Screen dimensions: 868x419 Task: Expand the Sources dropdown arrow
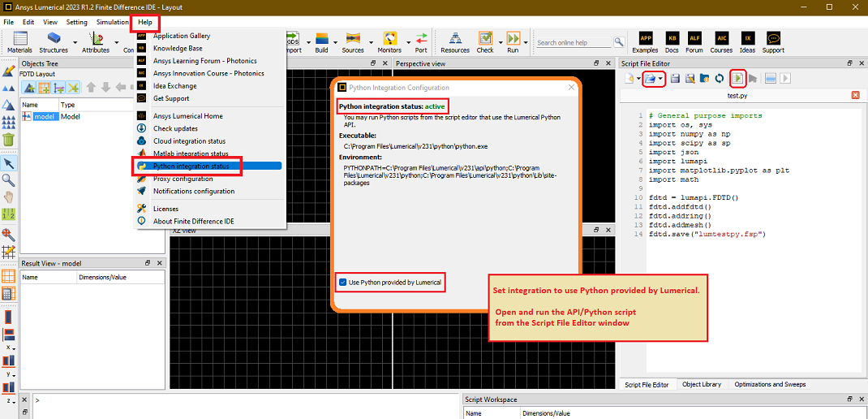pos(371,41)
